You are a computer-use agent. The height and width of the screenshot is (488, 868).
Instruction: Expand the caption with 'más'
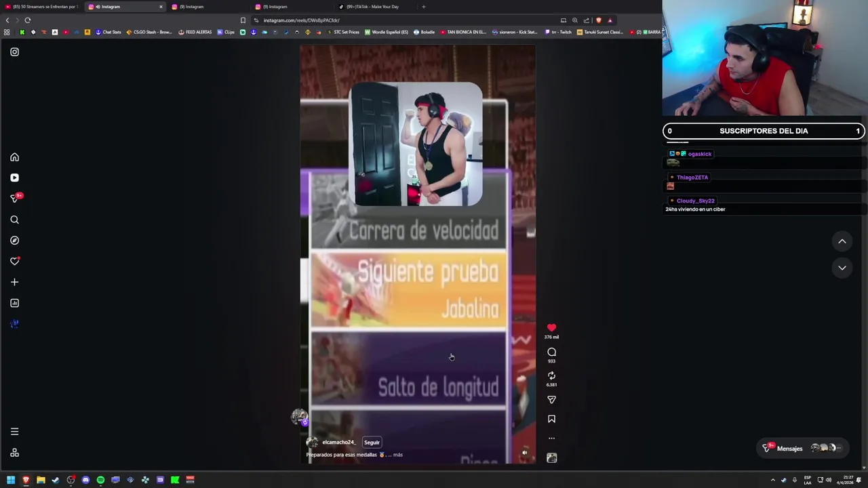pyautogui.click(x=398, y=455)
